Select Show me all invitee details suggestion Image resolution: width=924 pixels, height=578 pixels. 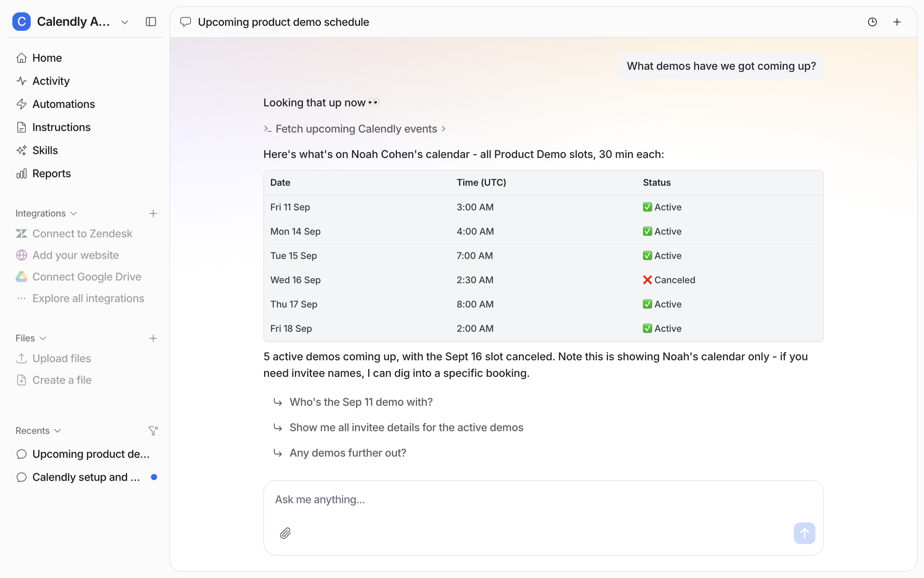click(x=406, y=427)
